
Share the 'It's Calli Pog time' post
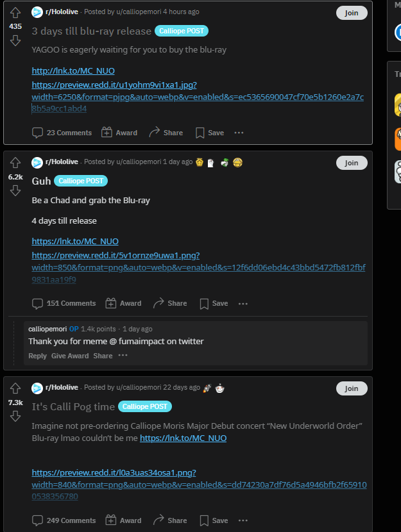point(170,520)
